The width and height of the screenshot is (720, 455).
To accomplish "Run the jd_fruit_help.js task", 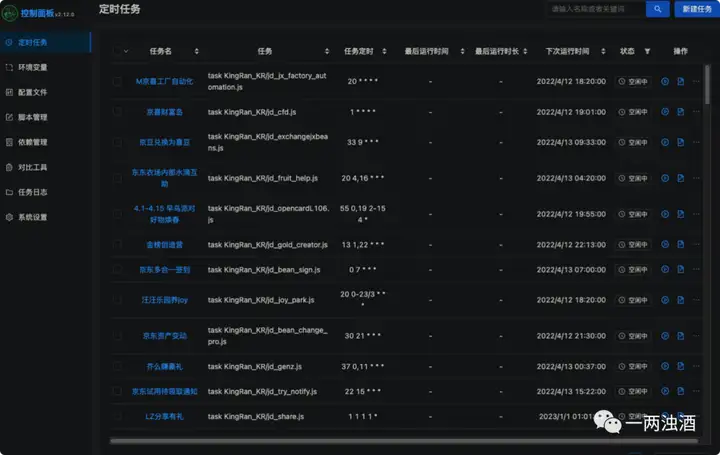I will pos(665,178).
